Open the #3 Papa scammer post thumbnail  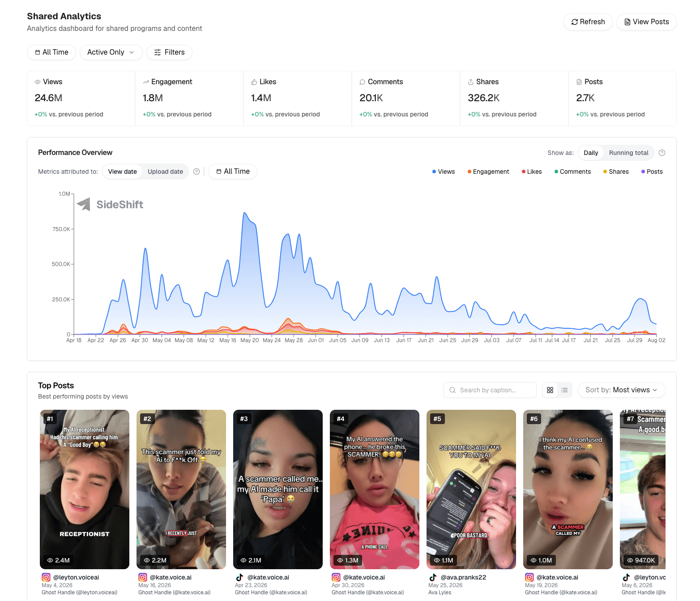click(x=278, y=489)
